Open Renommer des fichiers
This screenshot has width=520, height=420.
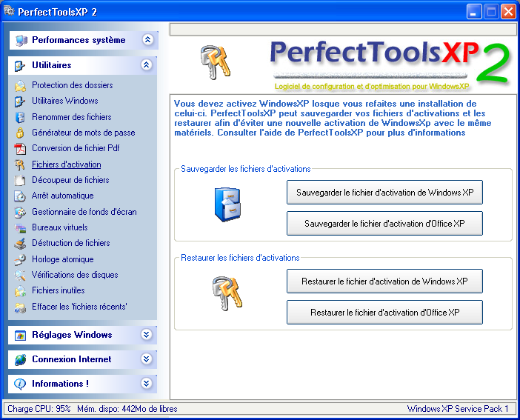pyautogui.click(x=72, y=117)
